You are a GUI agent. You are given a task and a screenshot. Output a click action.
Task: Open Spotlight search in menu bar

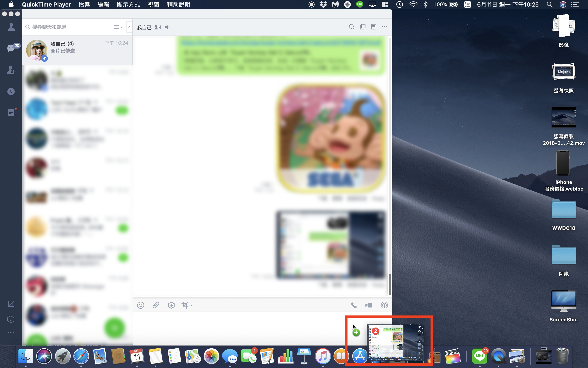(550, 4)
